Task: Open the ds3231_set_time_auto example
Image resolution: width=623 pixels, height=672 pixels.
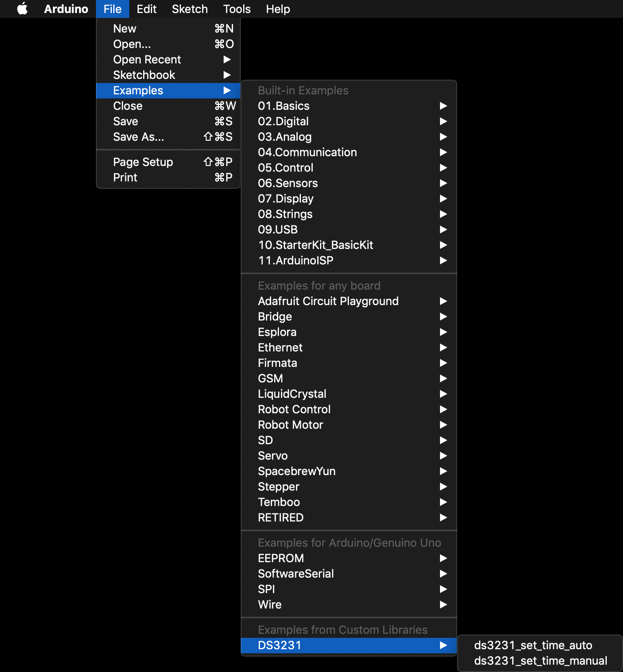Action: point(533,645)
